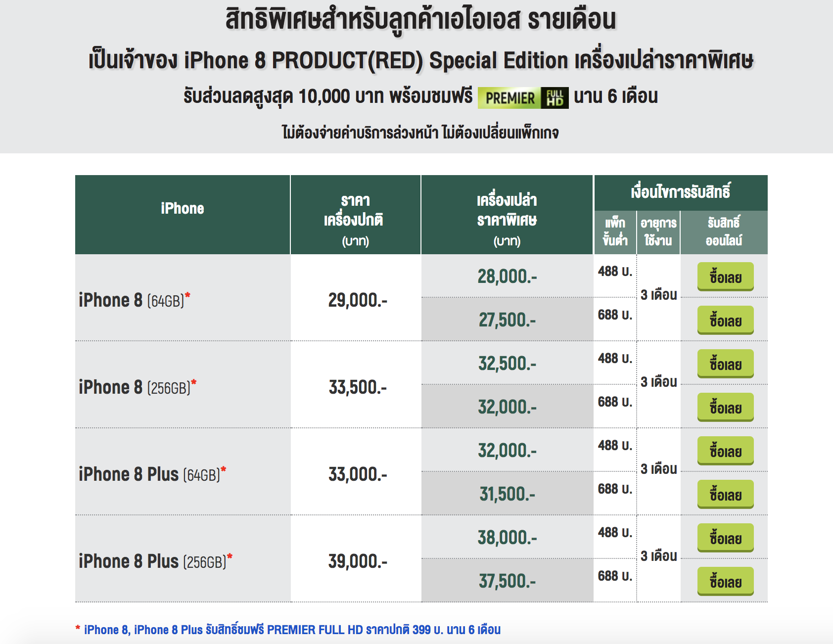Screen dimensions: 833x644
Task: Click the blue PREMIER FULL HD footnote text
Action: tap(292, 630)
